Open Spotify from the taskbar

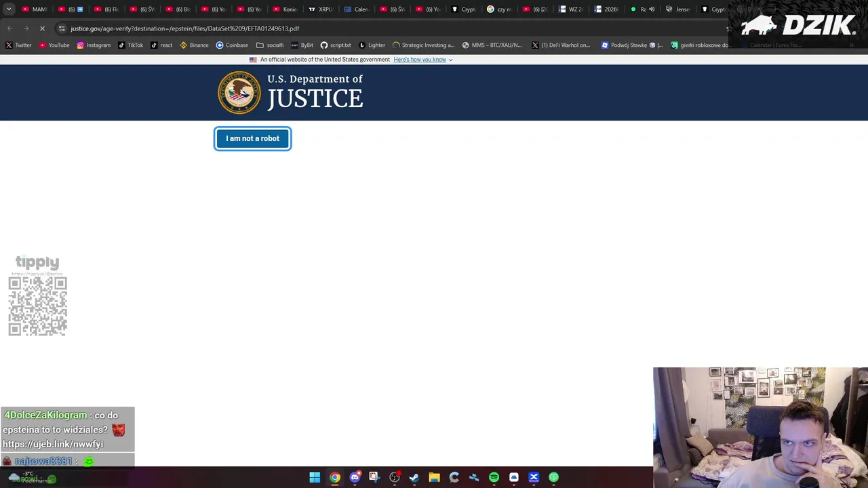click(x=494, y=477)
